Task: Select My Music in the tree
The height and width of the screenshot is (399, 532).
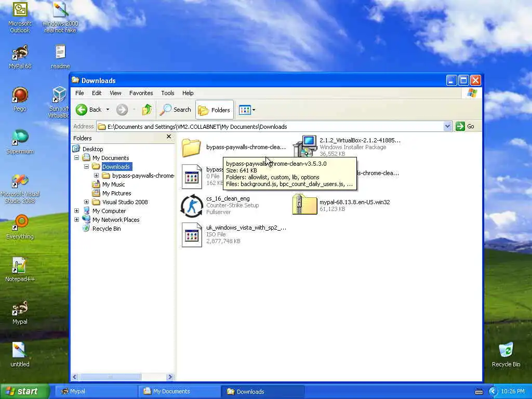Action: click(x=113, y=184)
